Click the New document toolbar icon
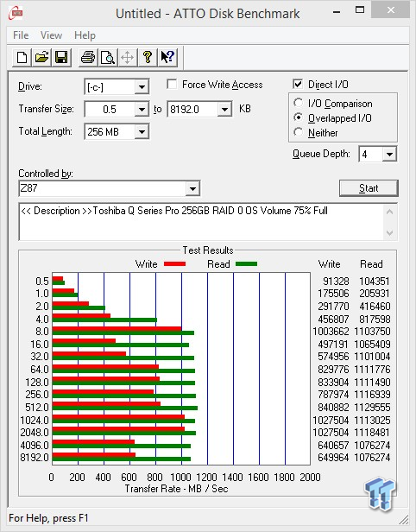Viewport: 416px width, 532px height. [22, 57]
